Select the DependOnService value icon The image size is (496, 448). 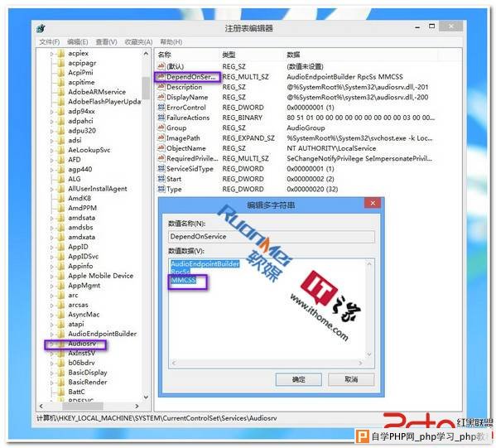[x=161, y=76]
